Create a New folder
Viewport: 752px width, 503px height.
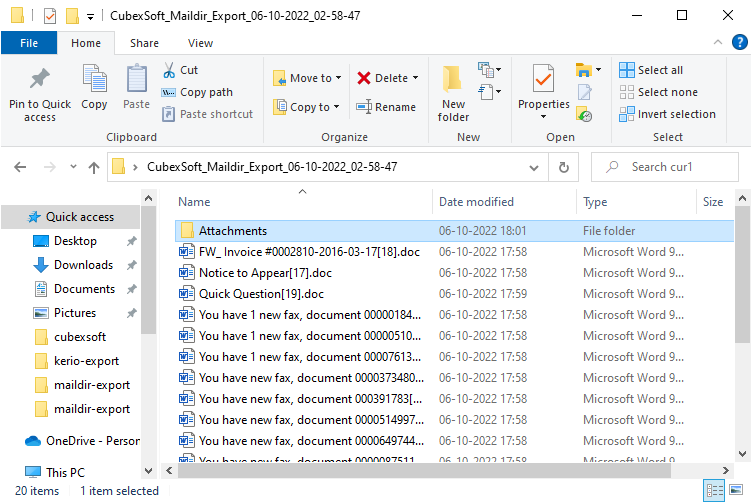coord(453,94)
